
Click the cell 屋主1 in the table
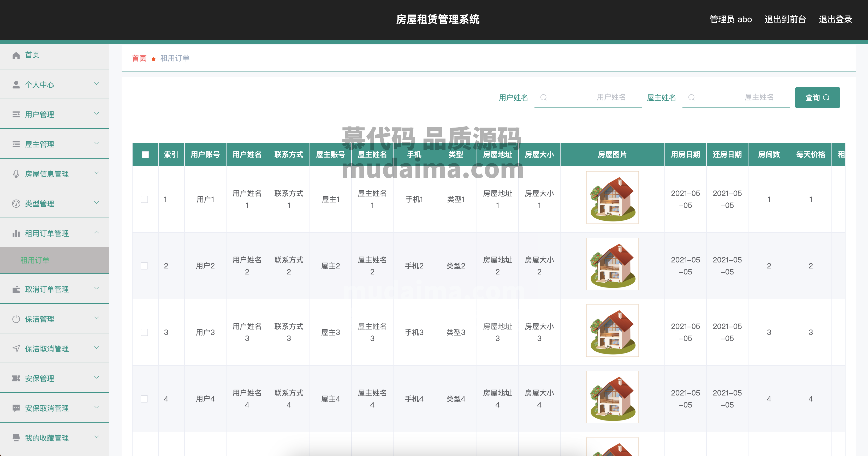coord(331,199)
